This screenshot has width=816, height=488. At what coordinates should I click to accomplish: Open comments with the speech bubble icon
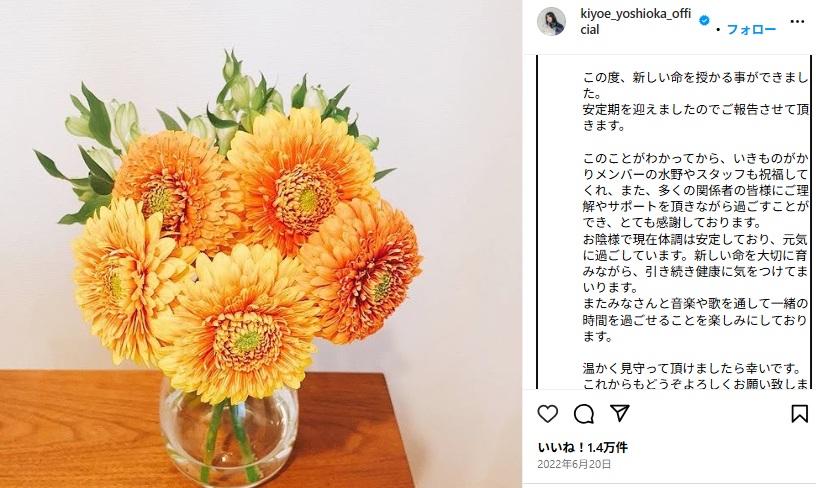tap(584, 414)
